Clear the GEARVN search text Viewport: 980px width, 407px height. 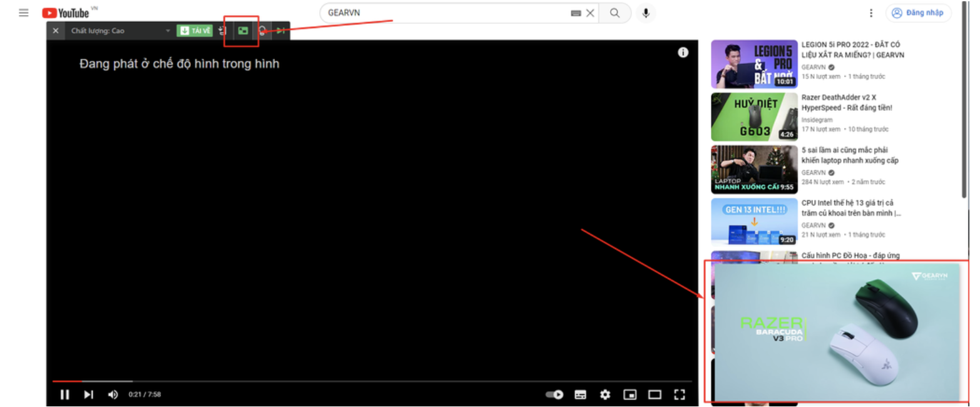point(590,13)
